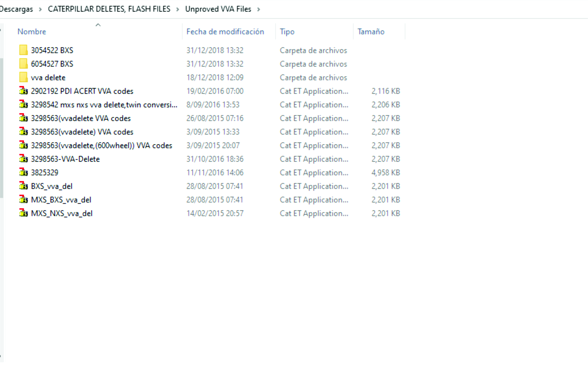Viewport: 588px width, 374px height.
Task: Click the date 8/09/2016 13:53
Action: coord(213,105)
